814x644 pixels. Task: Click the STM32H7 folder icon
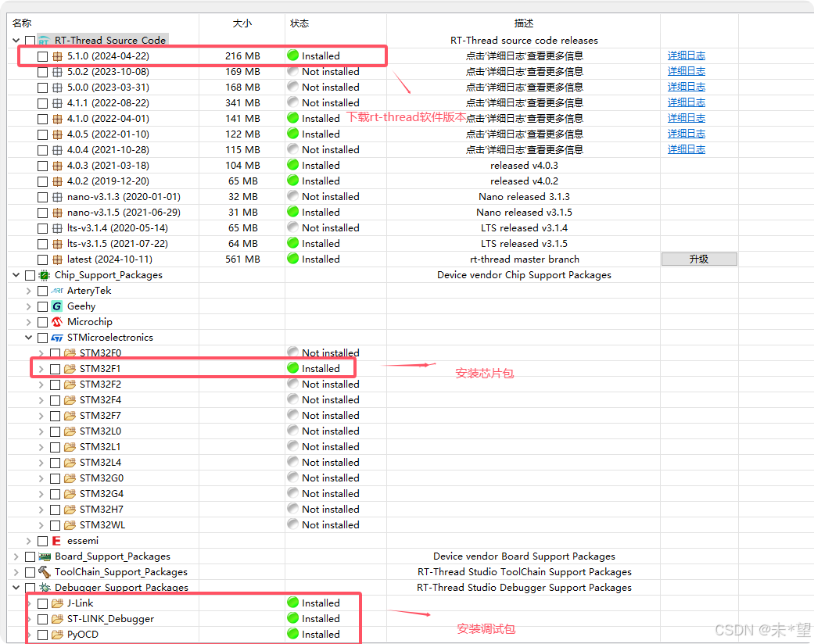[70, 510]
